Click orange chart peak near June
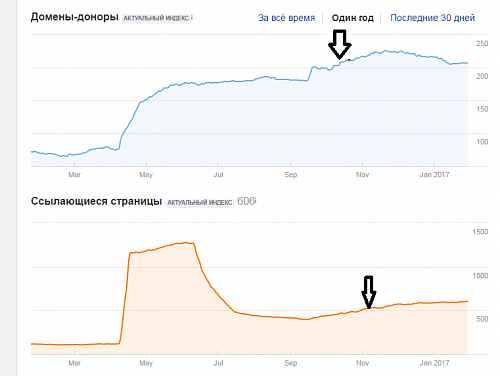 (x=188, y=243)
